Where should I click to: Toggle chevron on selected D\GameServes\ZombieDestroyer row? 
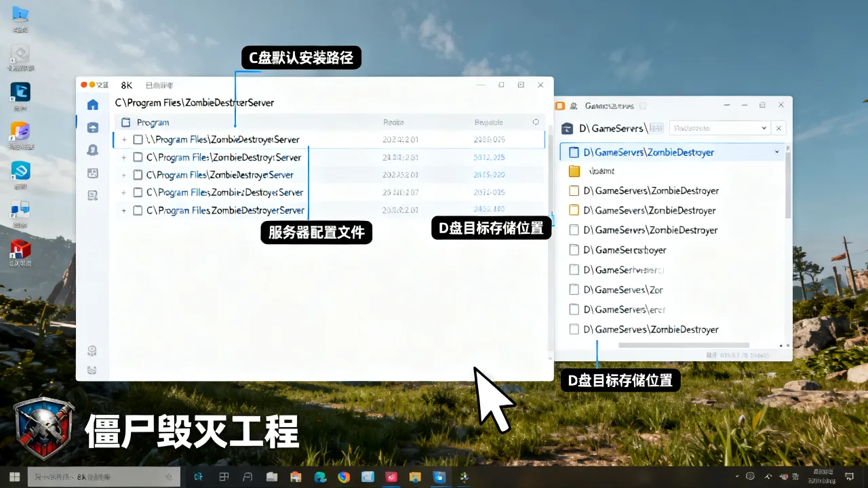(x=777, y=152)
